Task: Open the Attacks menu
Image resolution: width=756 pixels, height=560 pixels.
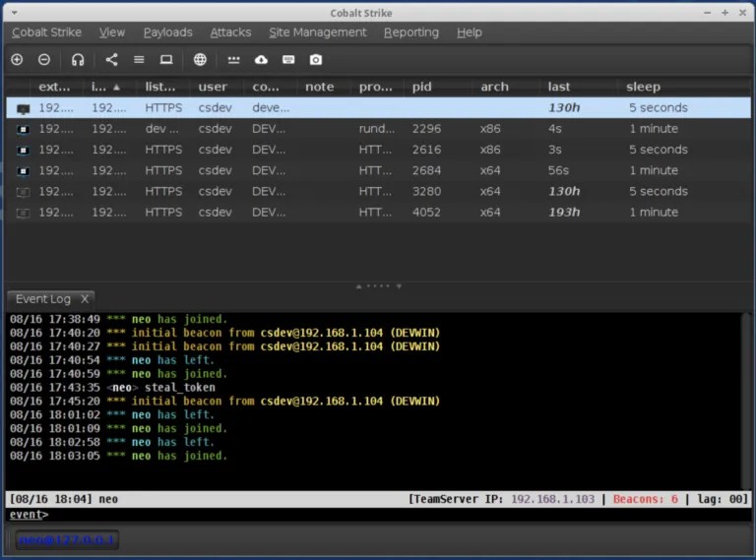Action: pyautogui.click(x=230, y=32)
